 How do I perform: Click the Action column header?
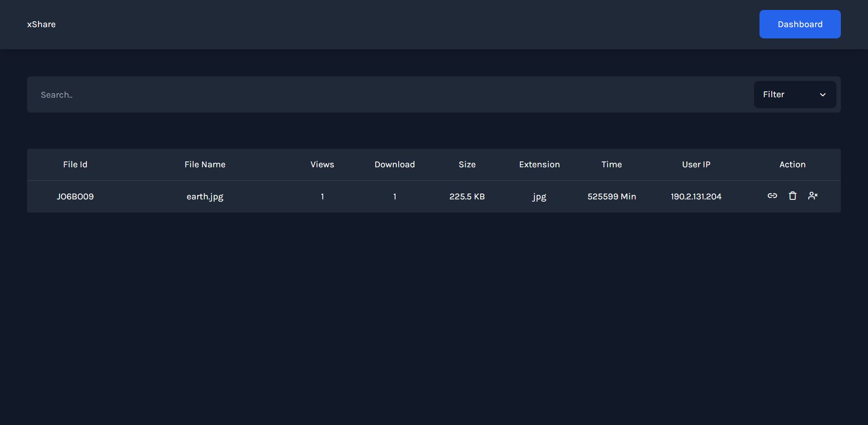[793, 165]
